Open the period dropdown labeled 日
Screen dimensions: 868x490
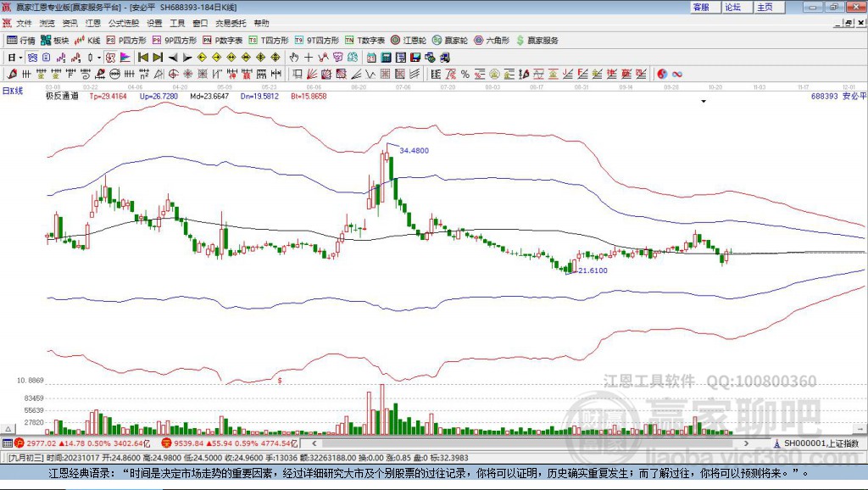[15, 57]
